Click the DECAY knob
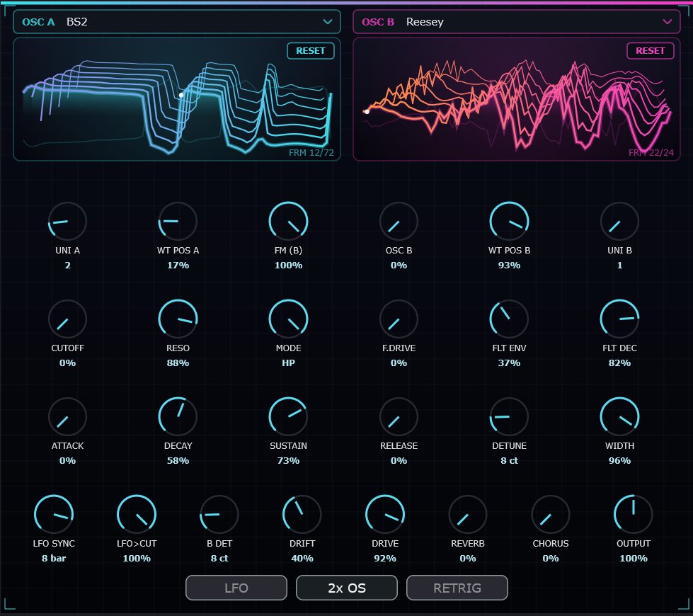This screenshot has width=693, height=616. [178, 417]
